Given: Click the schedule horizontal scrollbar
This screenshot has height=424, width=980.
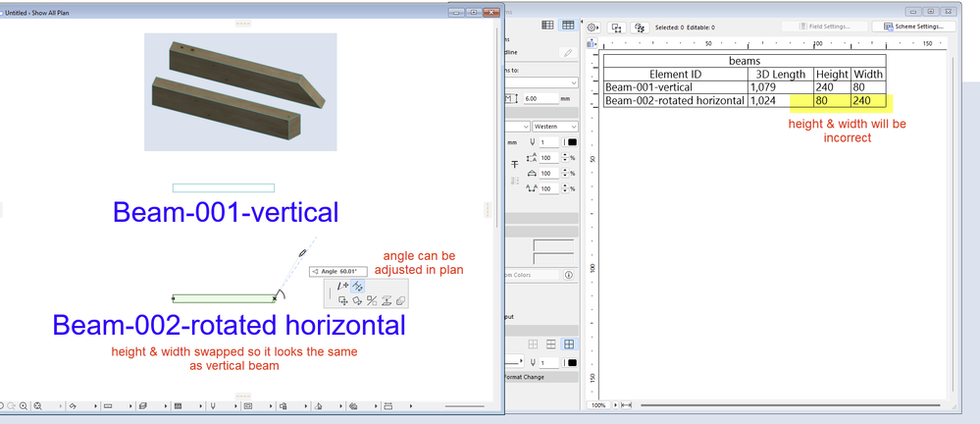Looking at the screenshot, I should tap(790, 405).
